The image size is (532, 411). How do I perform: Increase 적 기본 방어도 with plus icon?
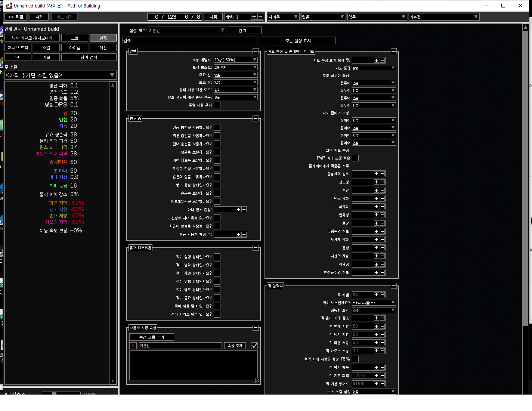pos(377,384)
